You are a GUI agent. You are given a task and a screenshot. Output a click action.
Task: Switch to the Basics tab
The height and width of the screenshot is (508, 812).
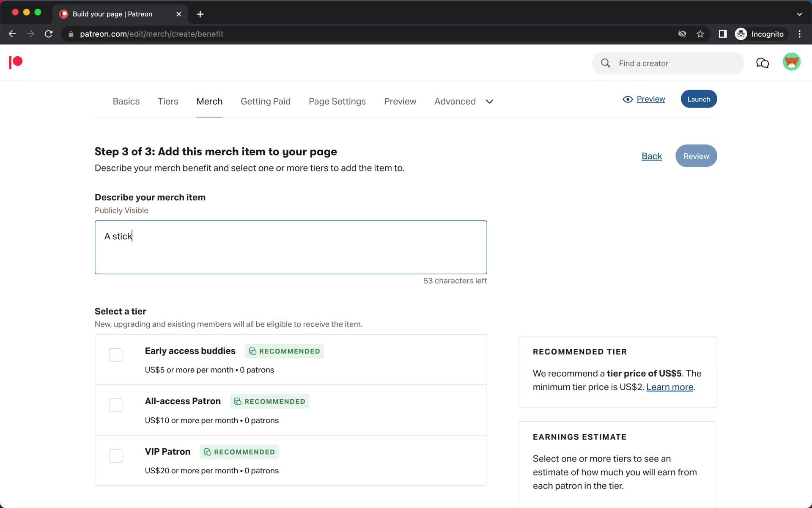pos(126,102)
